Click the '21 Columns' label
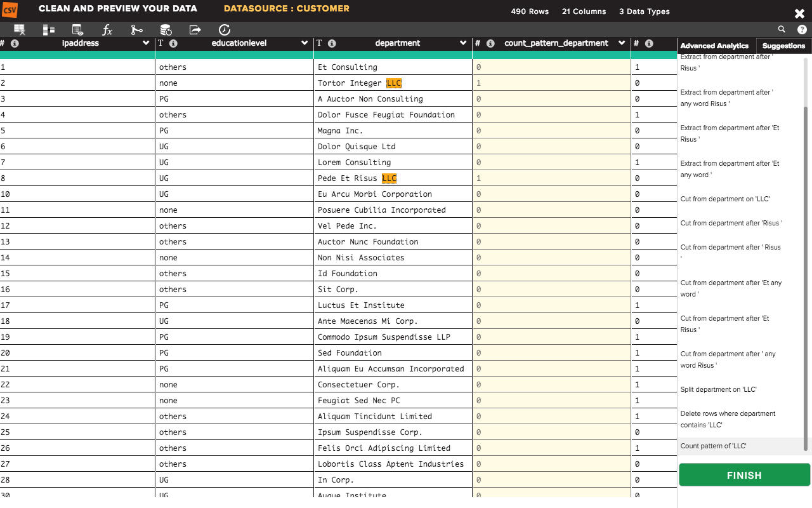Image resolution: width=812 pixels, height=508 pixels. tap(584, 11)
